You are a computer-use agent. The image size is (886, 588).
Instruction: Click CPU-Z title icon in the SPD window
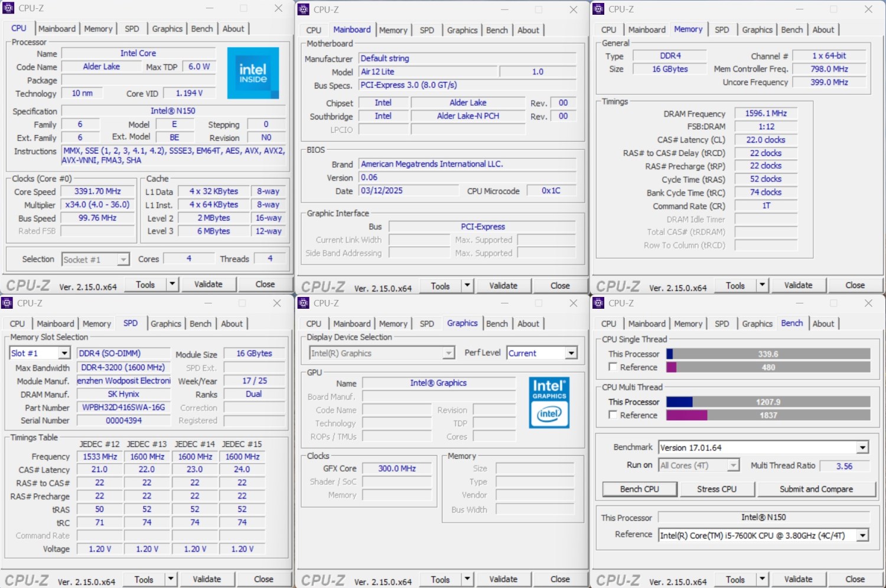(8, 303)
